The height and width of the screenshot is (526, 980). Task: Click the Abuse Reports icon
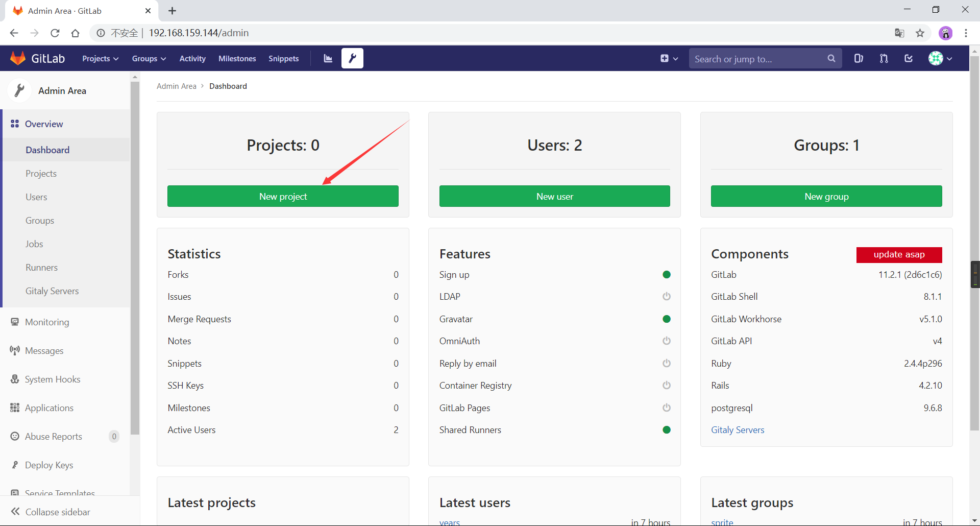[15, 436]
